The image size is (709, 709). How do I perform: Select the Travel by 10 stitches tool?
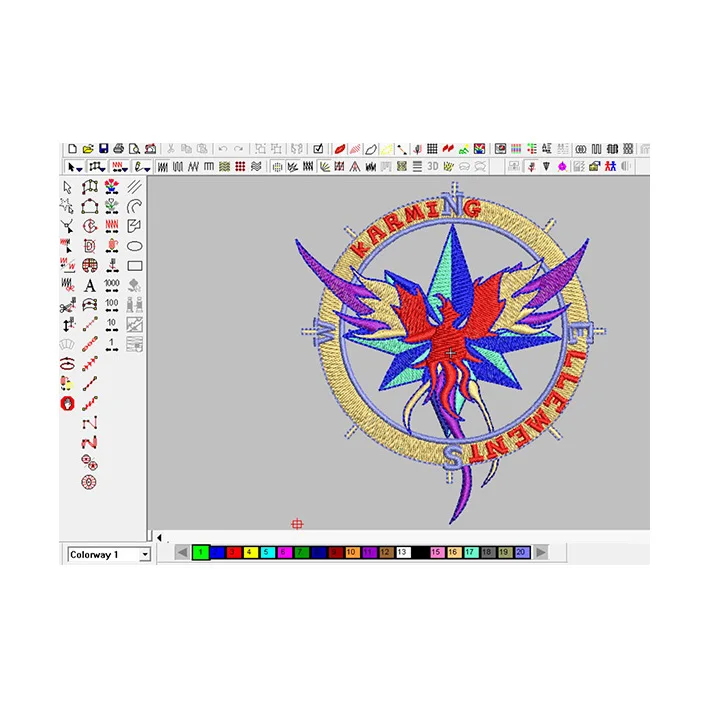point(112,325)
